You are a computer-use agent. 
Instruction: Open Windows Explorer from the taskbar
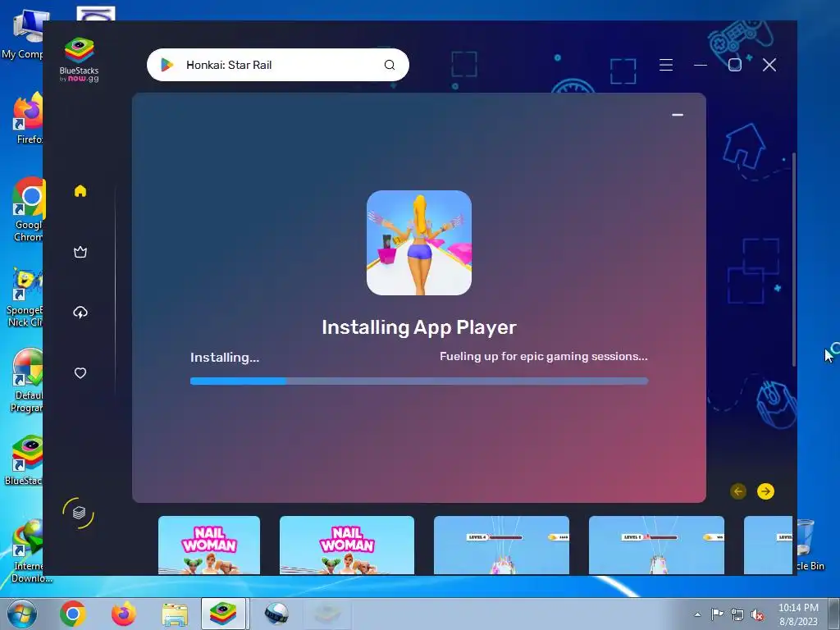point(175,615)
